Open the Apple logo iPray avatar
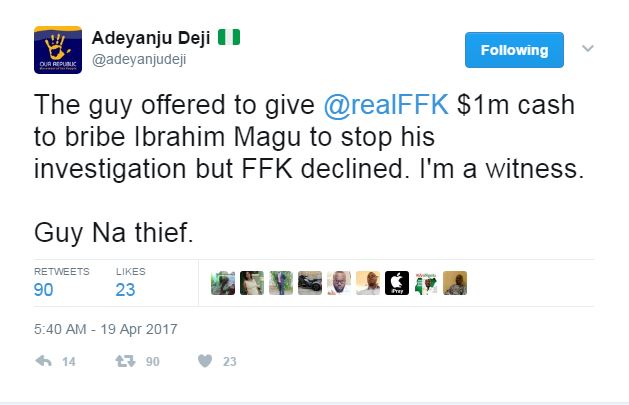 pyautogui.click(x=398, y=283)
